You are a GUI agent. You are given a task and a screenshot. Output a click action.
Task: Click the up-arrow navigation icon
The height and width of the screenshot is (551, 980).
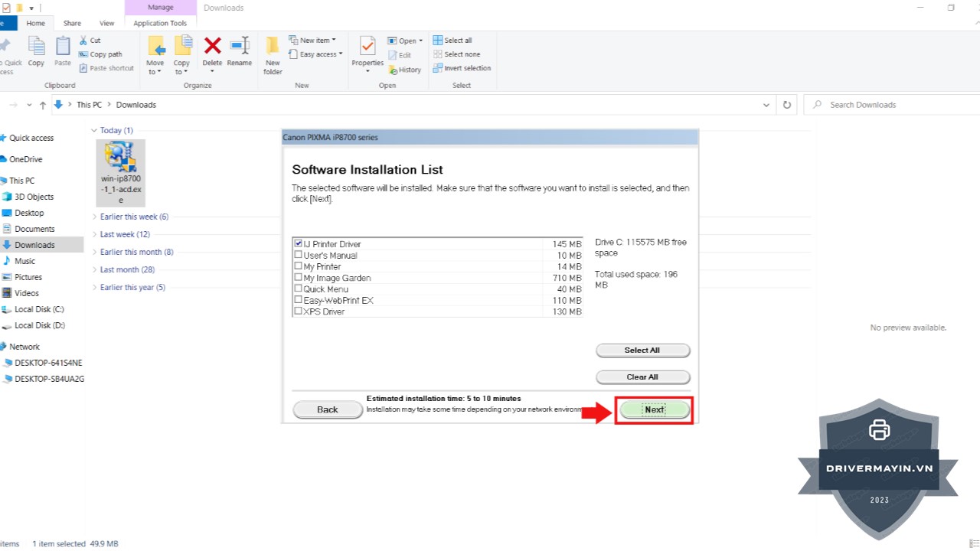tap(43, 105)
